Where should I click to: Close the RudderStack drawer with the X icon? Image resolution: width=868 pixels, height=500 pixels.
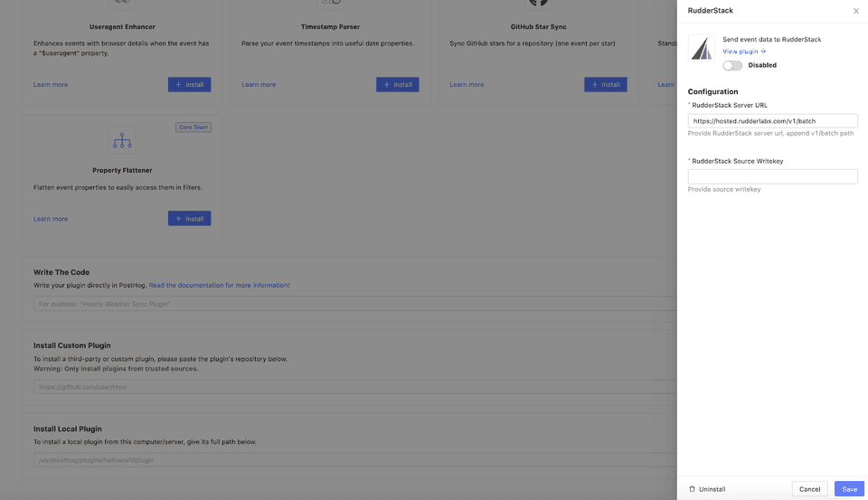click(x=856, y=11)
